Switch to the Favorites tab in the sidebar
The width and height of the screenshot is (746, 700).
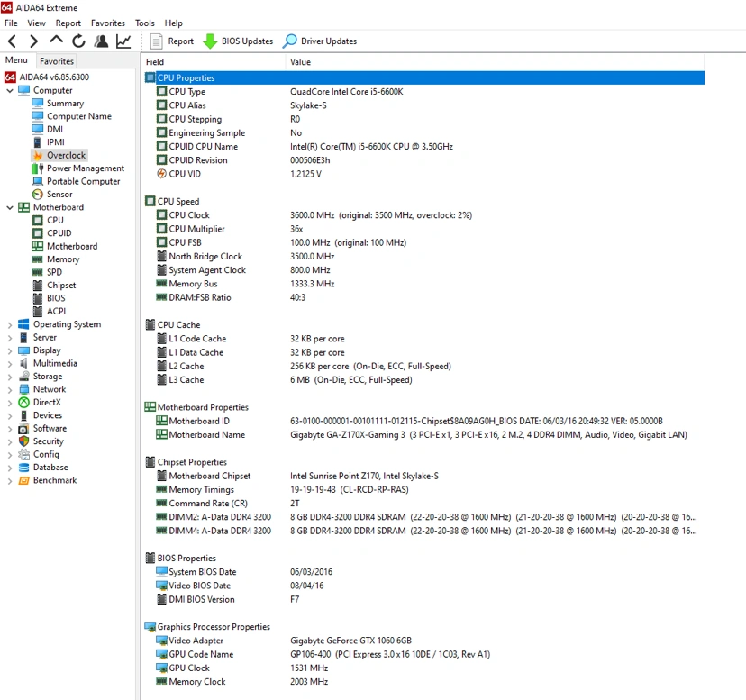click(x=57, y=61)
